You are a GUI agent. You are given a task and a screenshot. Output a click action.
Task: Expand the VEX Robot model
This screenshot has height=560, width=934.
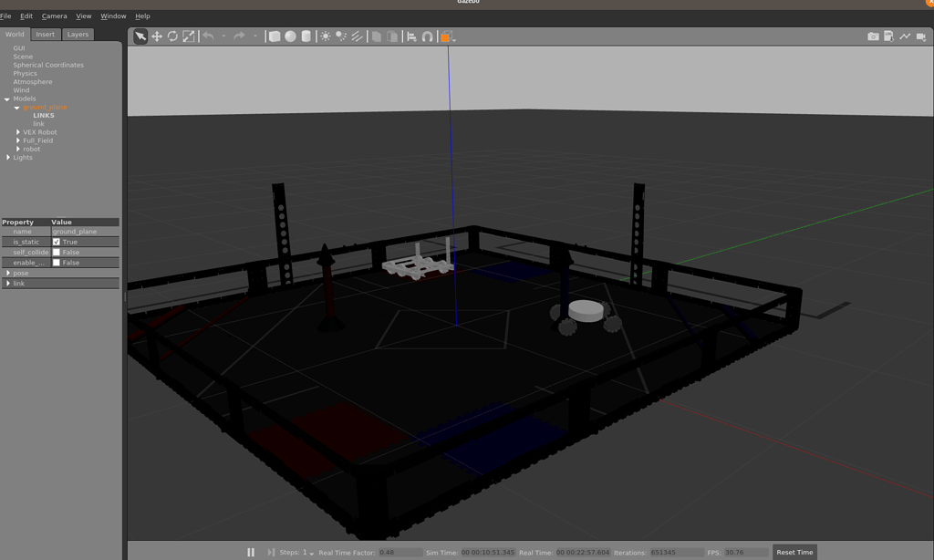pyautogui.click(x=17, y=131)
